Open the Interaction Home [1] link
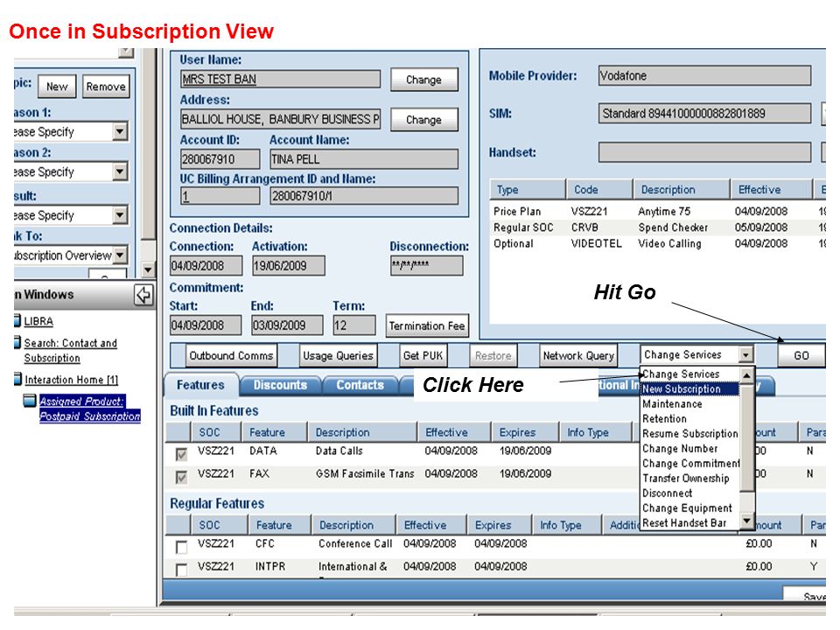Image resolution: width=840 pixels, height=630 pixels. (71, 380)
